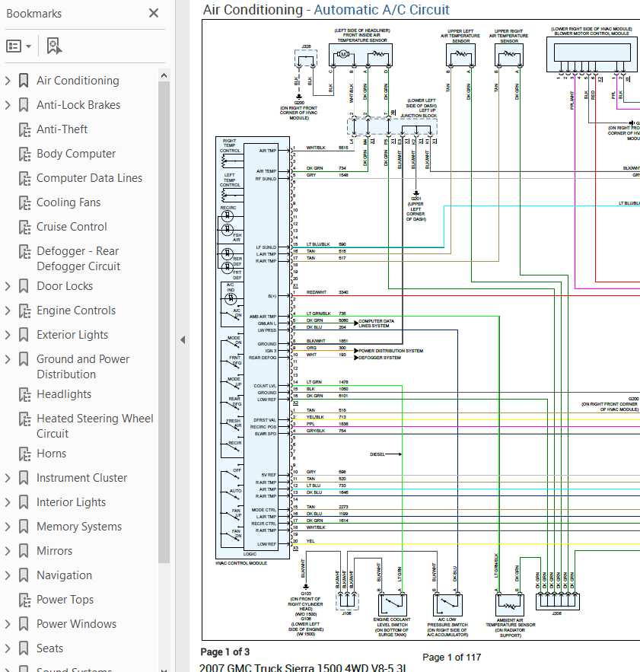
Task: Select Computer Data Lines bookmark
Action: [90, 178]
